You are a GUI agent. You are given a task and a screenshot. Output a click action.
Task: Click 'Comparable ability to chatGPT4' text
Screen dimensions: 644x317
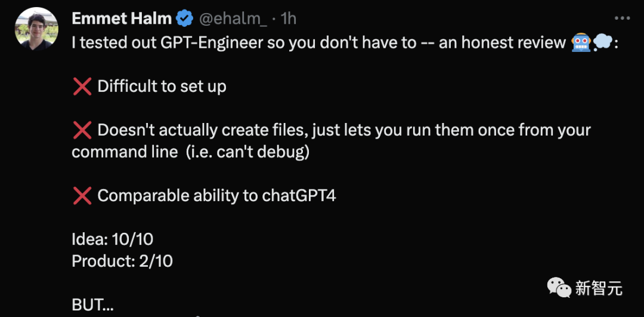point(217,196)
